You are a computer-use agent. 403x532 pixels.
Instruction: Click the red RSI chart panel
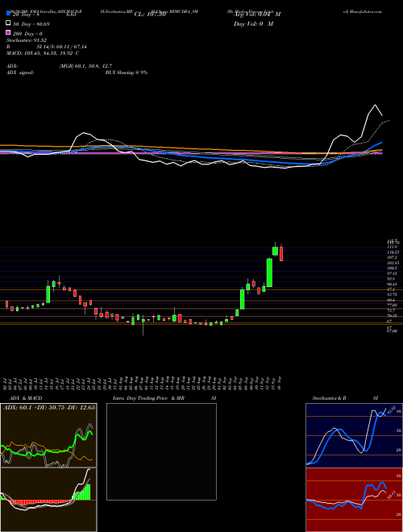click(354, 500)
